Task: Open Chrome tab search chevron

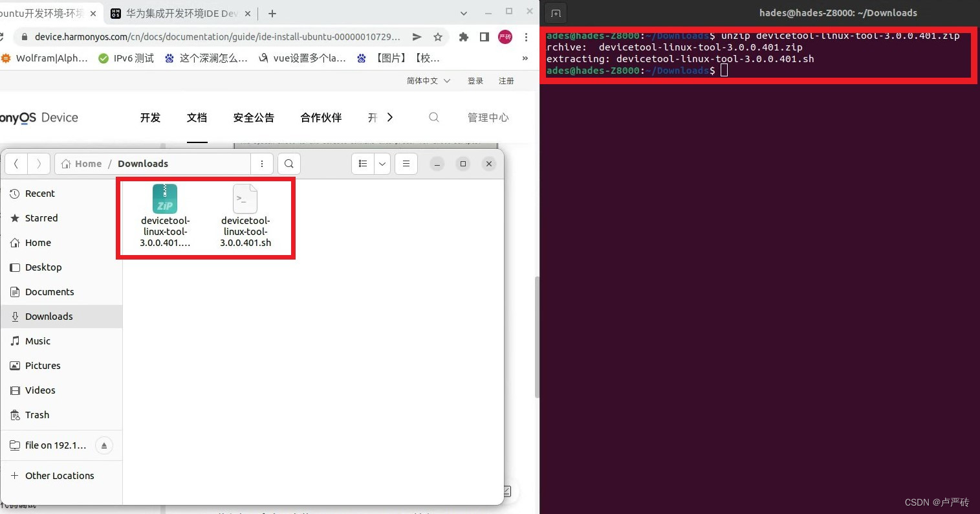Action: (x=463, y=13)
